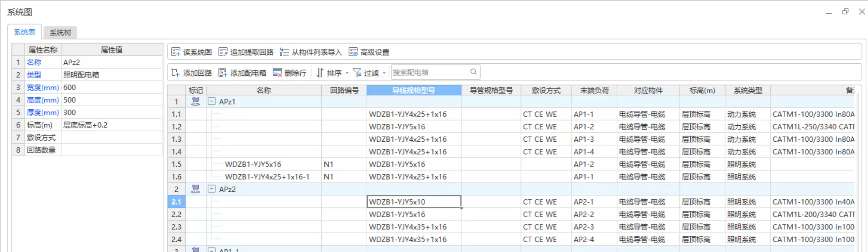
Task: Open 高级设置 via its icon
Action: point(353,52)
